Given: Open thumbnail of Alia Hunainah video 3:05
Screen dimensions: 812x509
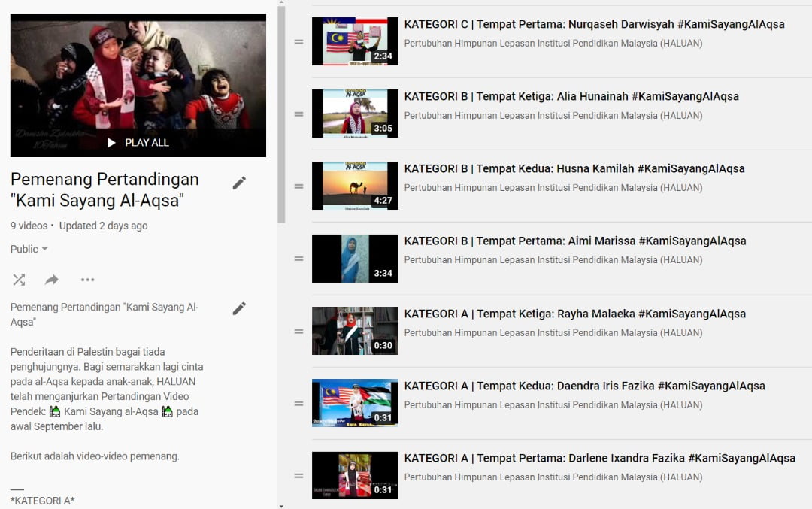Looking at the screenshot, I should click(x=355, y=114).
